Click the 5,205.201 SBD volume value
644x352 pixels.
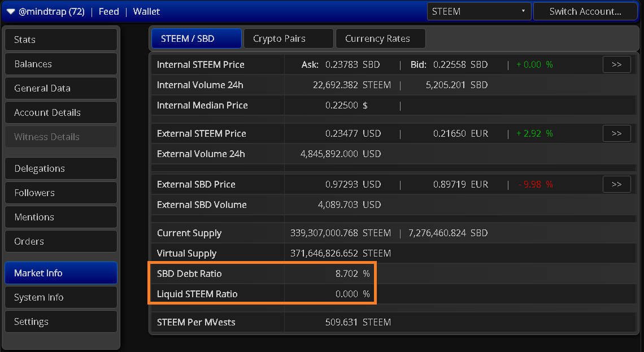click(x=456, y=85)
